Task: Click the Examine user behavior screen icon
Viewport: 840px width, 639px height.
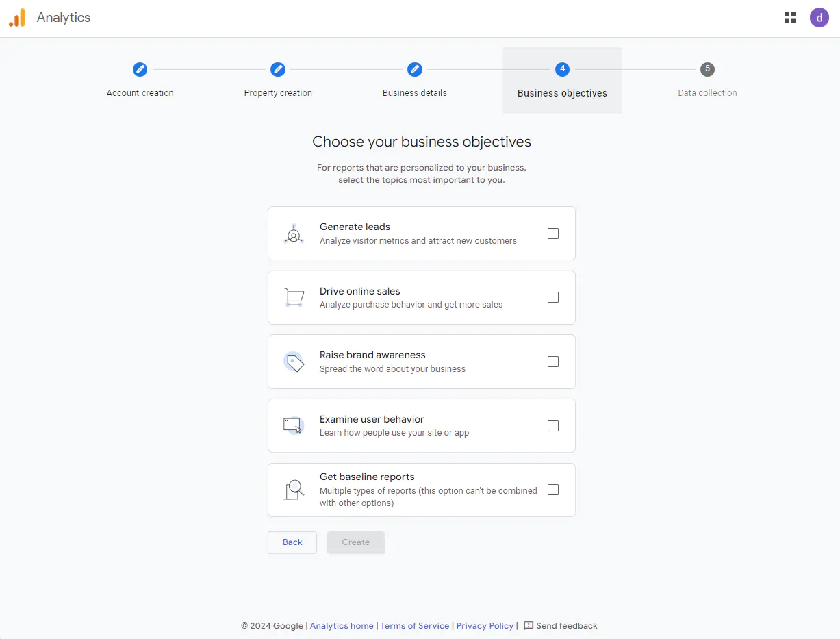Action: [293, 426]
